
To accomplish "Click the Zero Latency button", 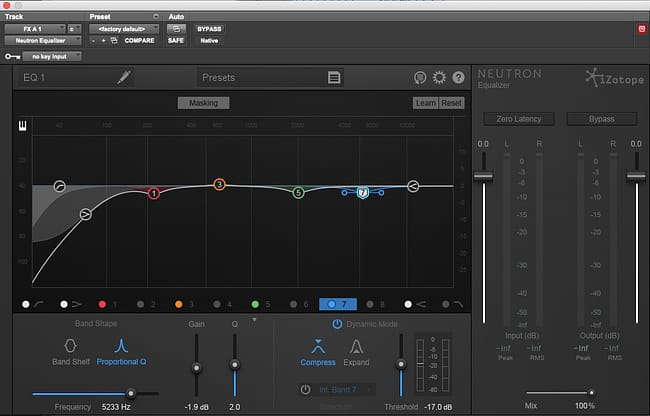I will tap(519, 119).
